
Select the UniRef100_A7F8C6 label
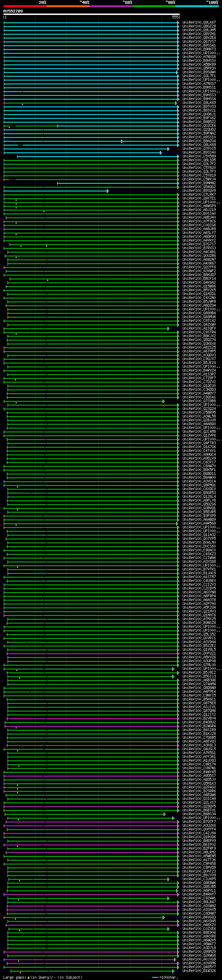[199, 221]
